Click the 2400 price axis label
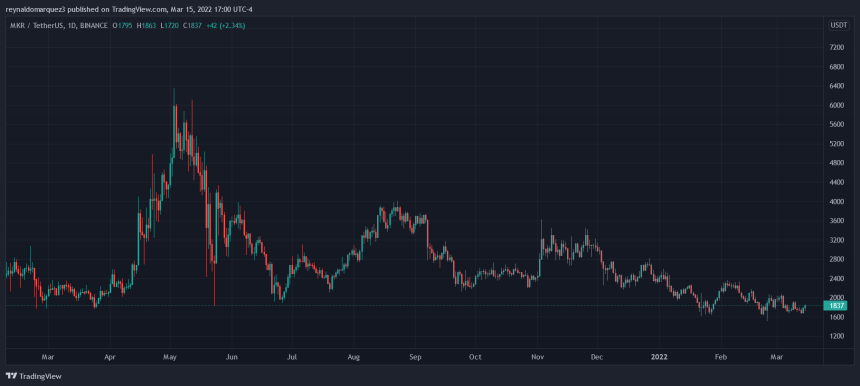860x386 pixels. pyautogui.click(x=836, y=279)
